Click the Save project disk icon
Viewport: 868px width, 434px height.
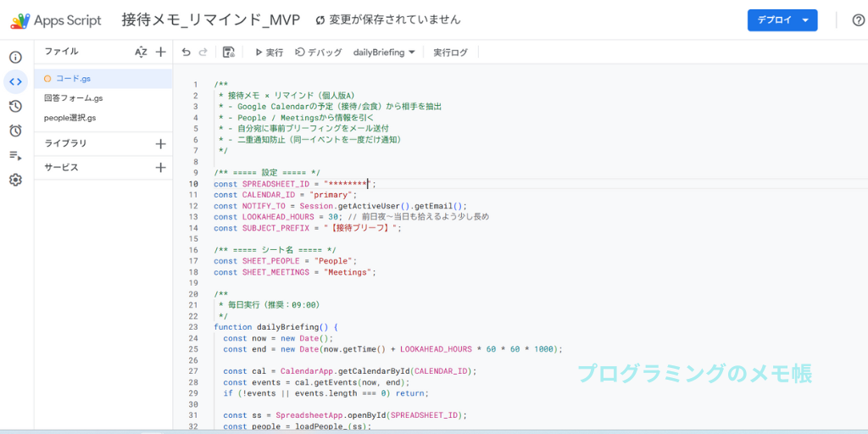(x=228, y=53)
